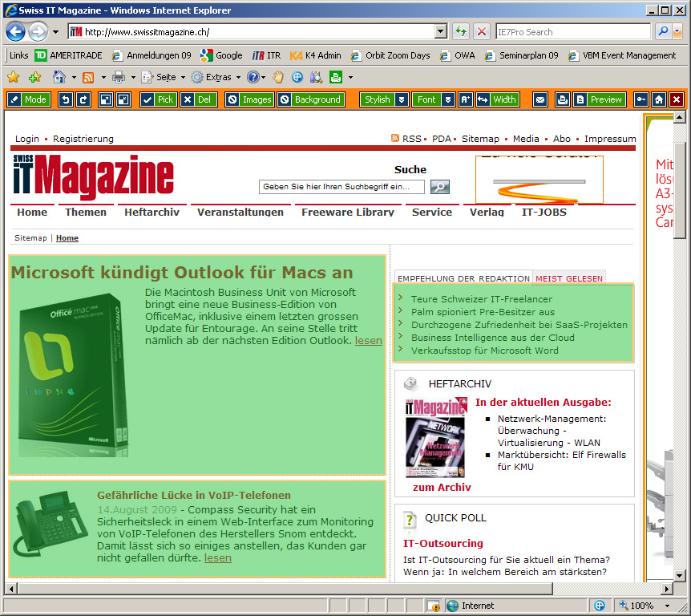Click the vertical scrollbar down arrow
The image size is (691, 616).
[x=679, y=575]
